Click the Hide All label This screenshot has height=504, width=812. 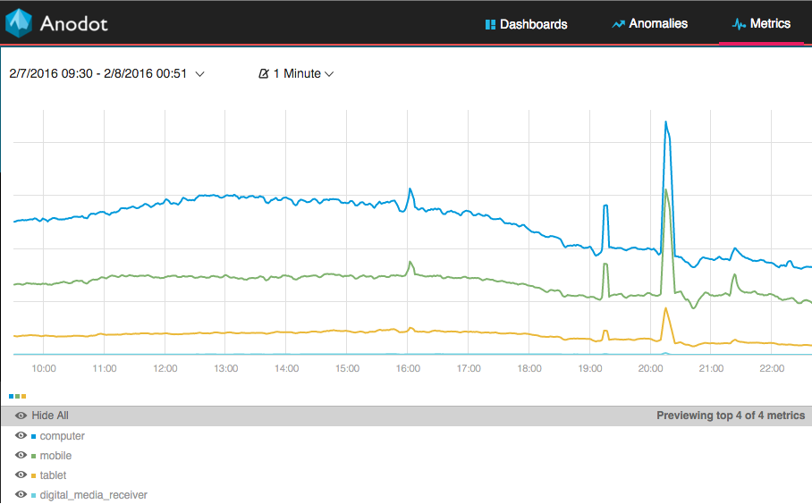coord(50,416)
